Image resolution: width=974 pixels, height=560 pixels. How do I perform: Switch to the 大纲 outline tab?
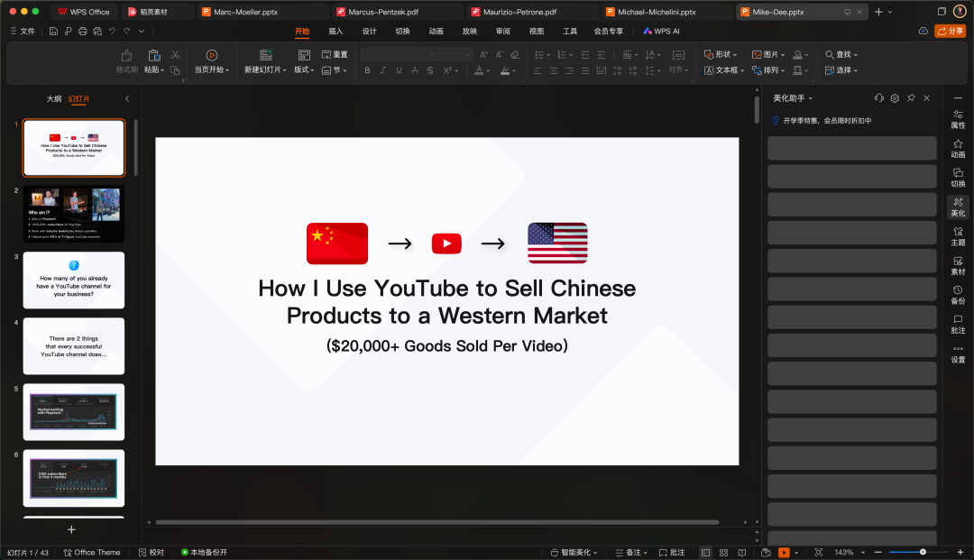click(54, 98)
